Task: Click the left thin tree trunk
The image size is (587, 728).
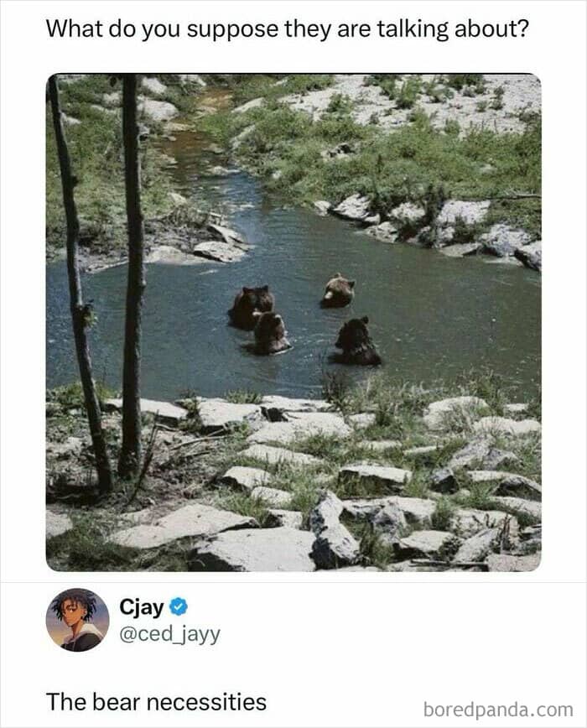Action: point(79,283)
